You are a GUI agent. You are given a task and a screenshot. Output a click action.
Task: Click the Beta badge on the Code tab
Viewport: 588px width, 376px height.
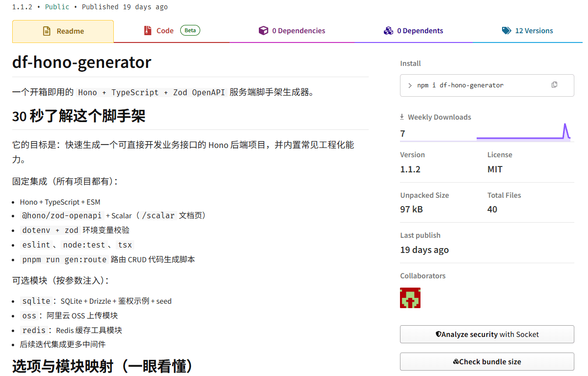(190, 30)
